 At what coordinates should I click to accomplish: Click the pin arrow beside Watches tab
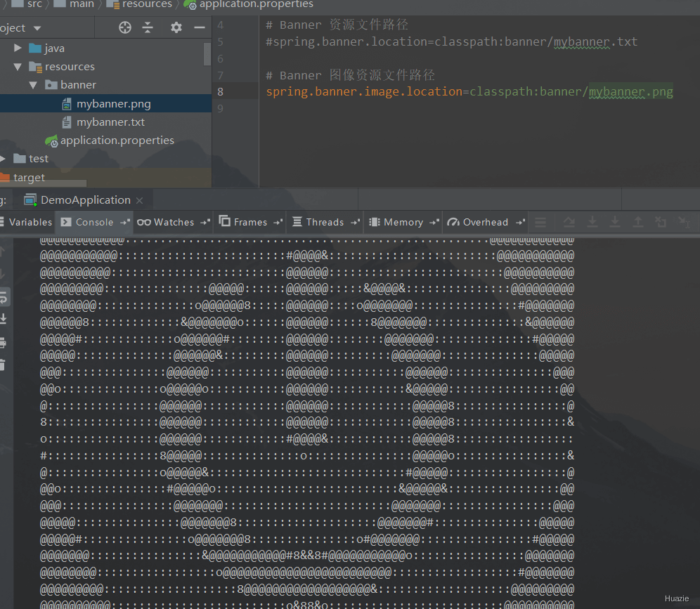[x=205, y=222]
